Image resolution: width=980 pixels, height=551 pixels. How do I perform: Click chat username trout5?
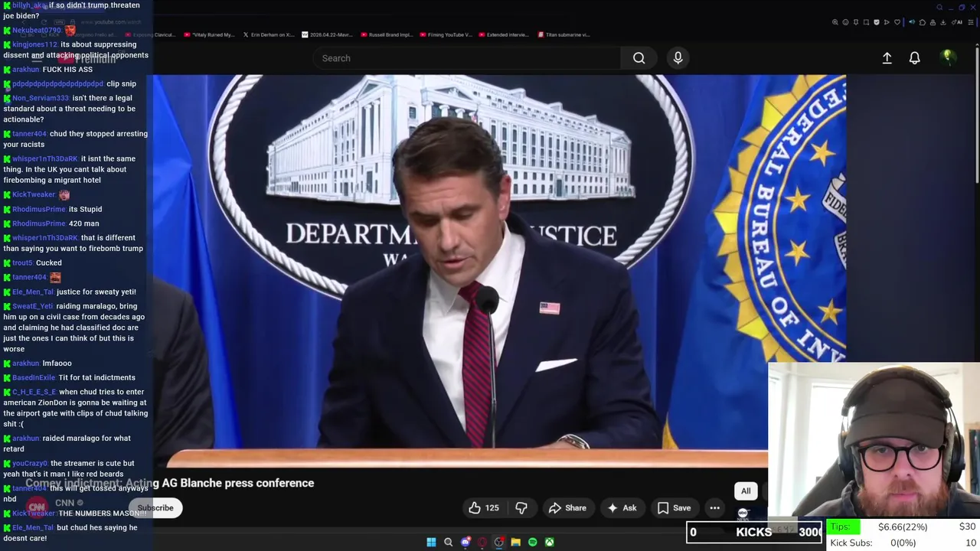22,263
